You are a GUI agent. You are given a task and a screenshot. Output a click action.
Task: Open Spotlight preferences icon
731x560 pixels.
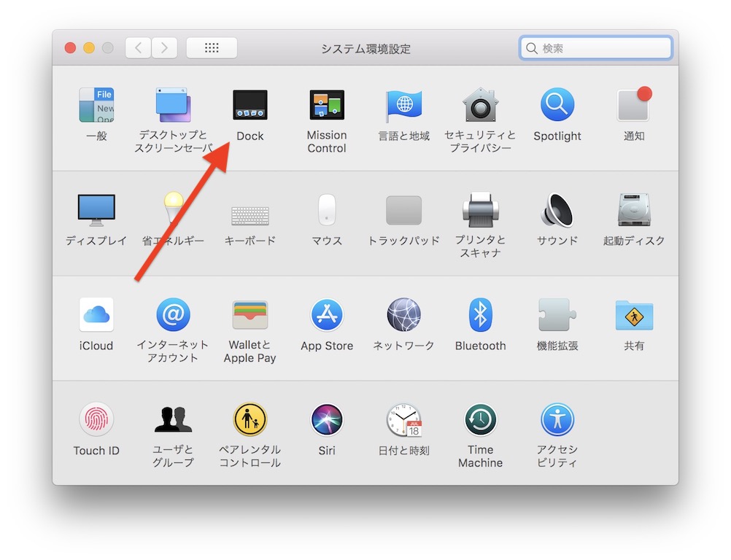coord(557,104)
